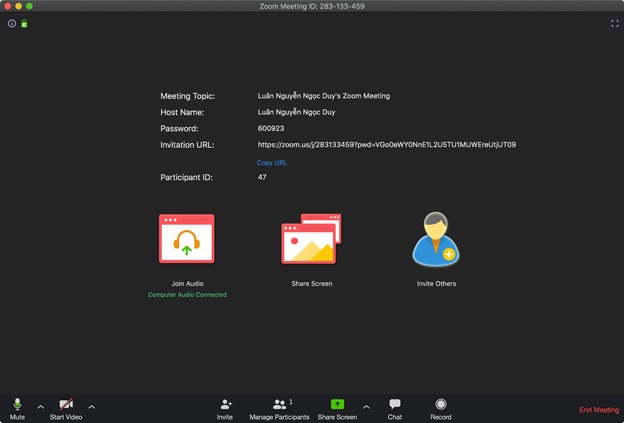The width and height of the screenshot is (624, 423).
Task: Click the large Join Audio headphone icon
Action: click(x=187, y=239)
